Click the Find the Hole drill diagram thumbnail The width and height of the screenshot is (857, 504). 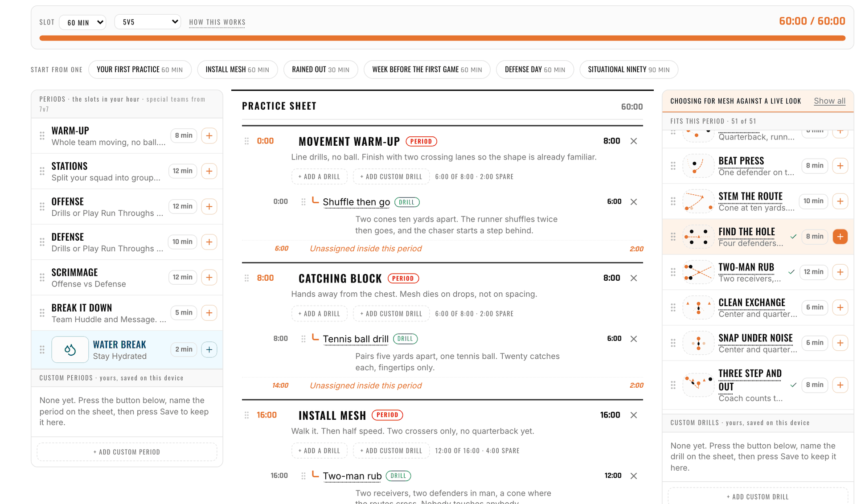coord(698,237)
